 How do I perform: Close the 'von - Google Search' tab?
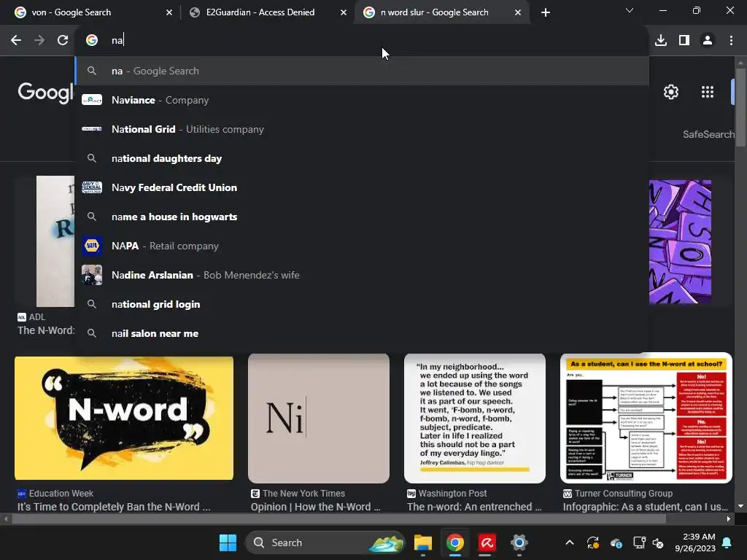tap(169, 13)
